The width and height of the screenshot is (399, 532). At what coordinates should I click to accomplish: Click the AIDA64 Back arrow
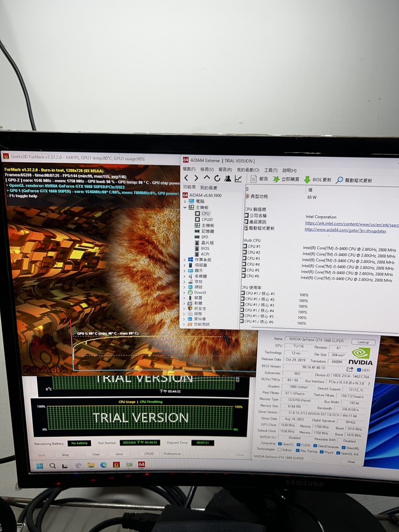pyautogui.click(x=186, y=178)
